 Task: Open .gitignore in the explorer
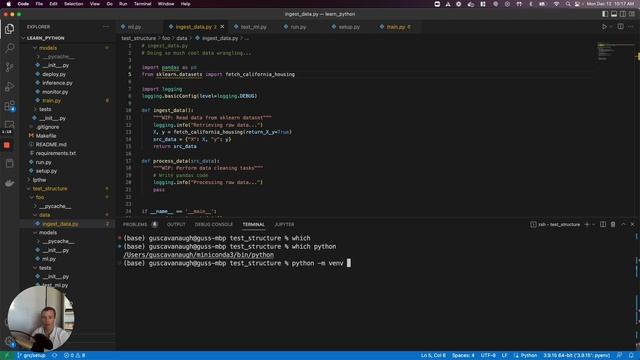pyautogui.click(x=68, y=127)
